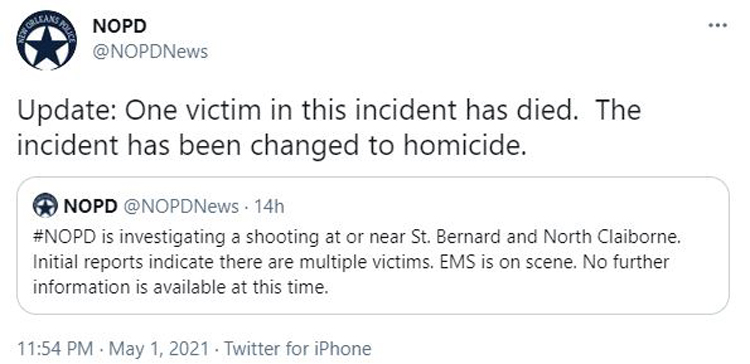Open the @NOPDNews handle in quoted tweet

pos(181,207)
